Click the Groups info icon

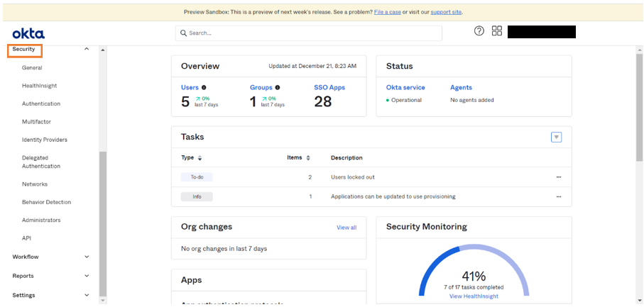[278, 88]
